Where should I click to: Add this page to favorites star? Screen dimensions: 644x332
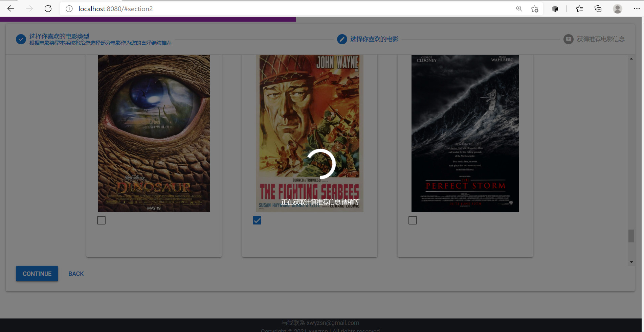coord(535,9)
